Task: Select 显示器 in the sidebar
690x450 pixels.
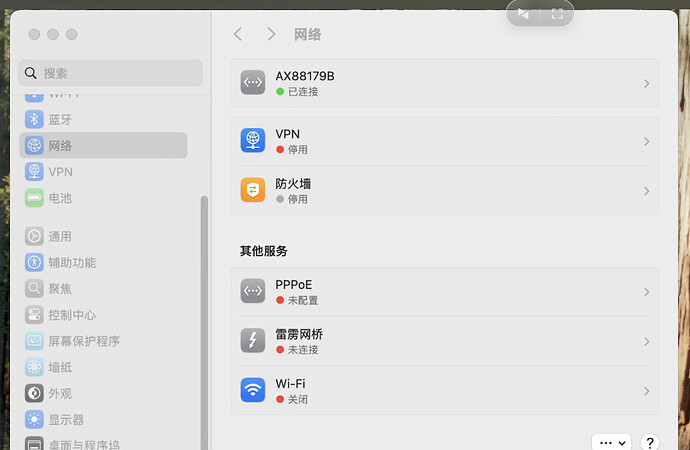Action: (103, 419)
